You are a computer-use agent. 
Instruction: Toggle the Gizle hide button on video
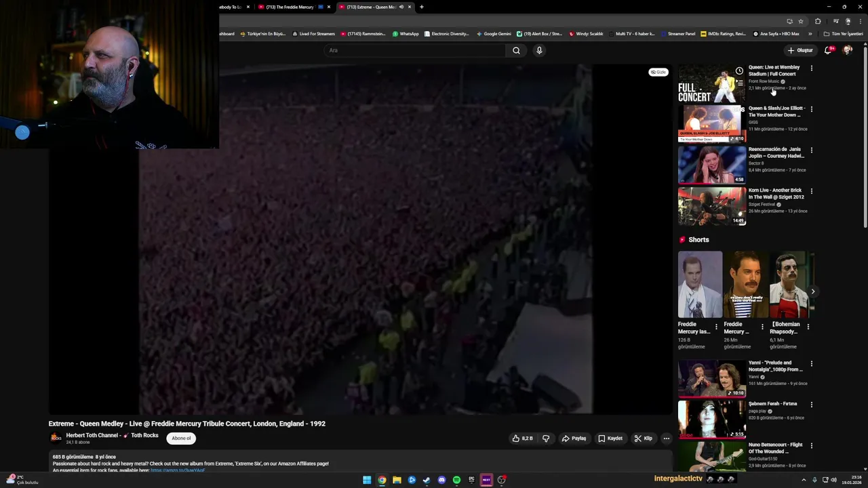[x=658, y=72]
